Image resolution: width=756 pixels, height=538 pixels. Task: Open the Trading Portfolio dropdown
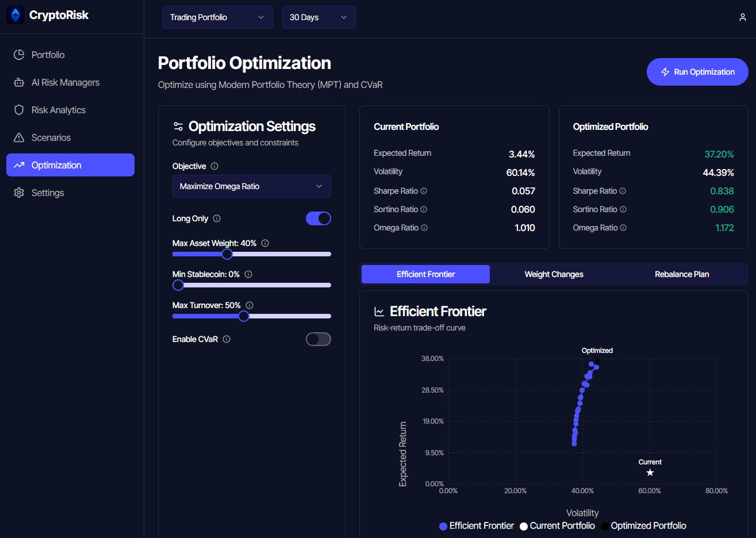(217, 17)
